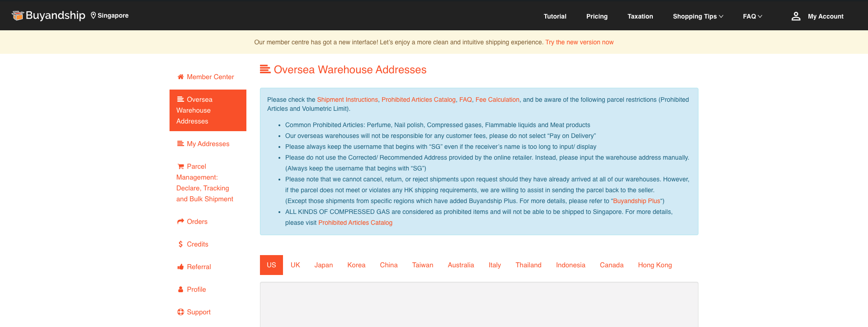
Task: Switch to the Korea warehouse tab
Action: [x=356, y=265]
